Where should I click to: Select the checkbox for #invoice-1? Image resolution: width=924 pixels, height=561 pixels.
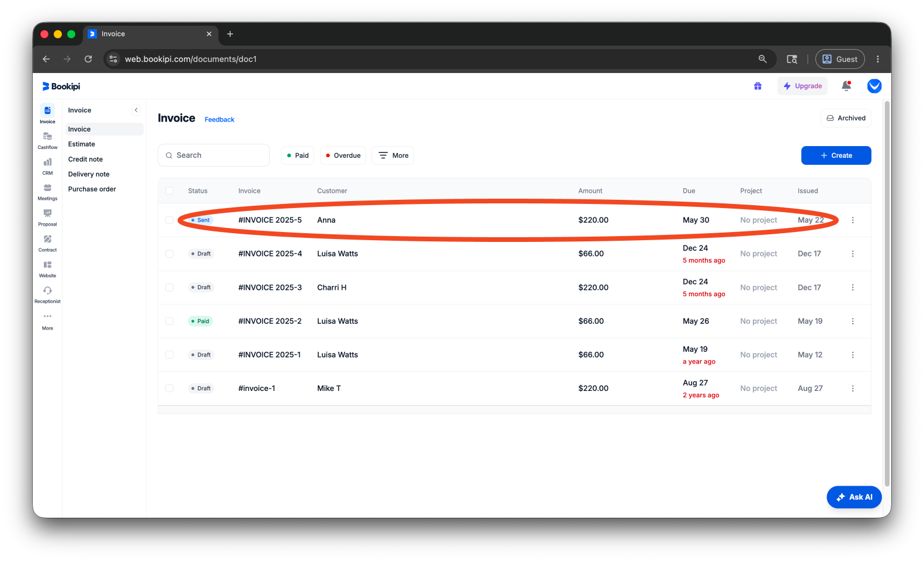[x=169, y=388]
